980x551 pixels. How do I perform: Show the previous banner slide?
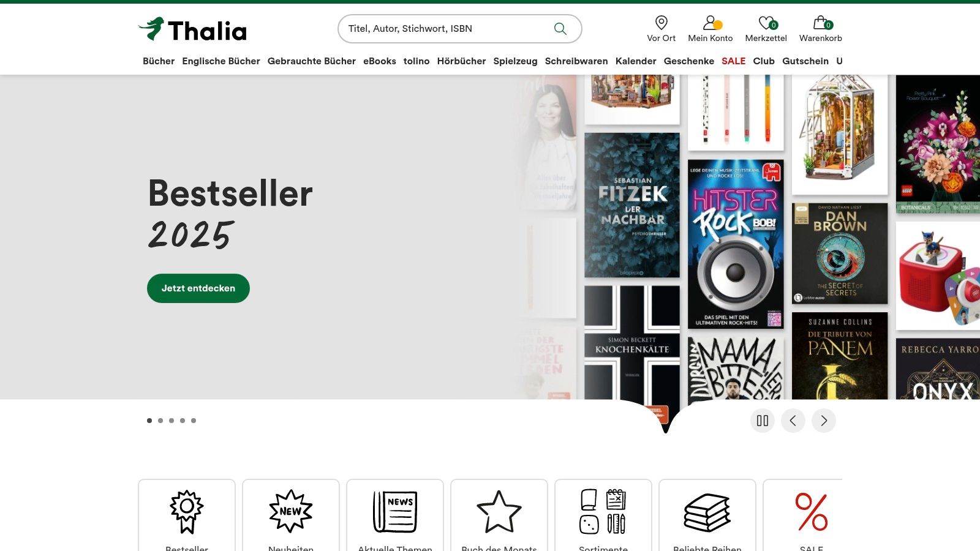point(793,421)
